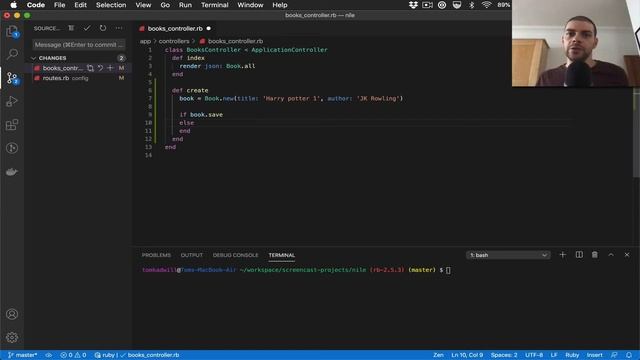Open the Go menu
Viewport: 640px width, 360px height.
(x=165, y=5)
